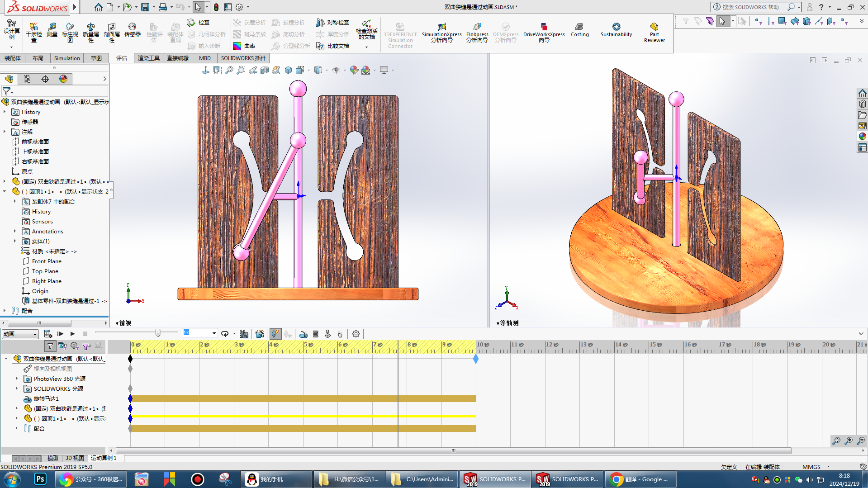This screenshot has height=488, width=868.
Task: Switch to the 渲染工具 ribbon tab
Action: point(148,58)
